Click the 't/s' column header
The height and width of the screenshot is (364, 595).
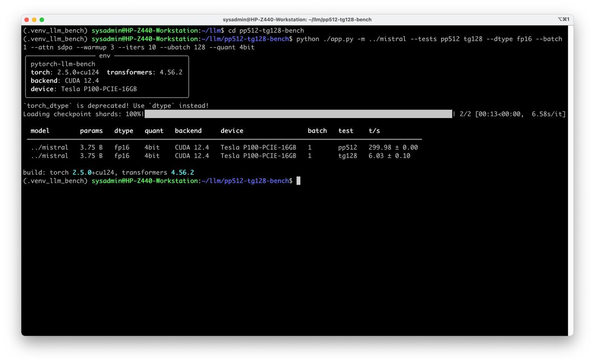(x=374, y=131)
